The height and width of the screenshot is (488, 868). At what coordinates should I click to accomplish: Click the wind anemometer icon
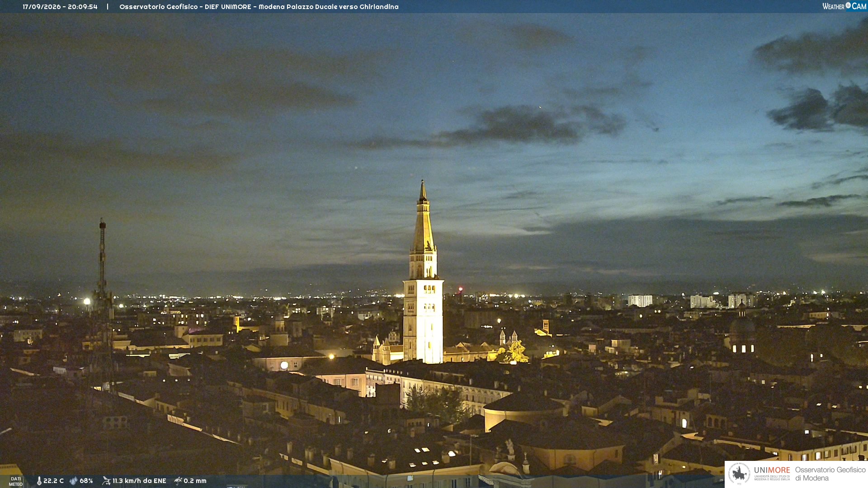[106, 481]
